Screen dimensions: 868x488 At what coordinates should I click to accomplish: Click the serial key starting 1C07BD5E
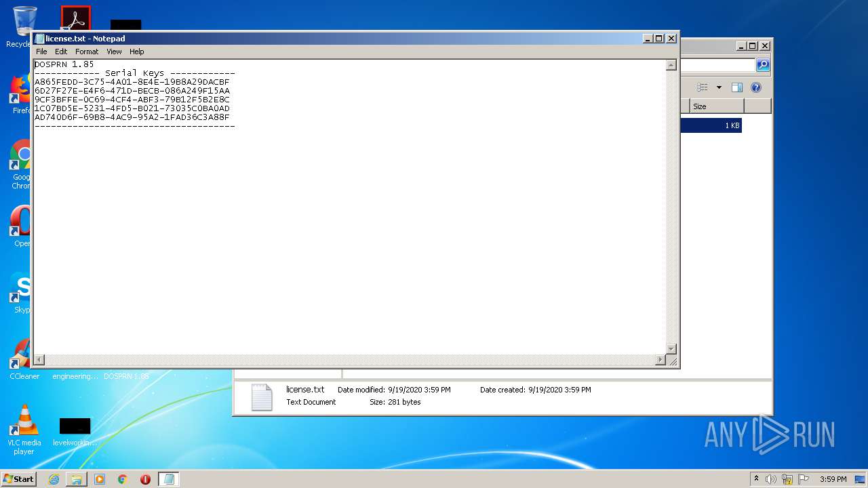click(132, 108)
